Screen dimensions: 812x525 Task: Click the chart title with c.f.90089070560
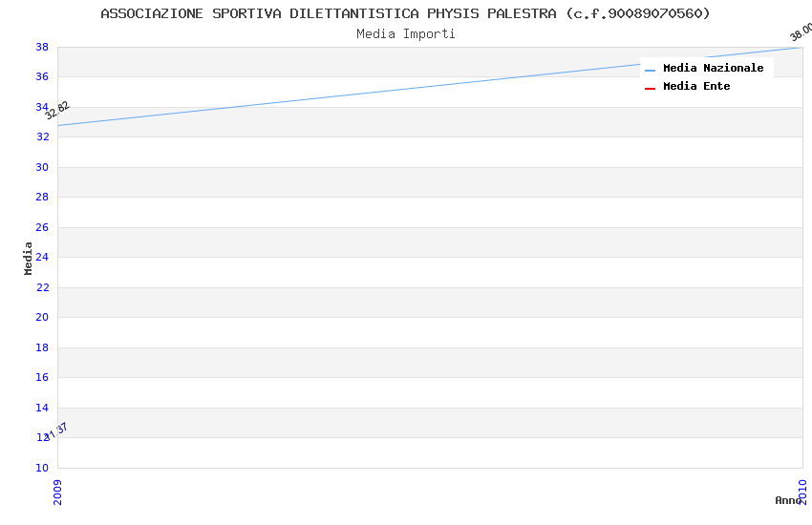pos(406,13)
